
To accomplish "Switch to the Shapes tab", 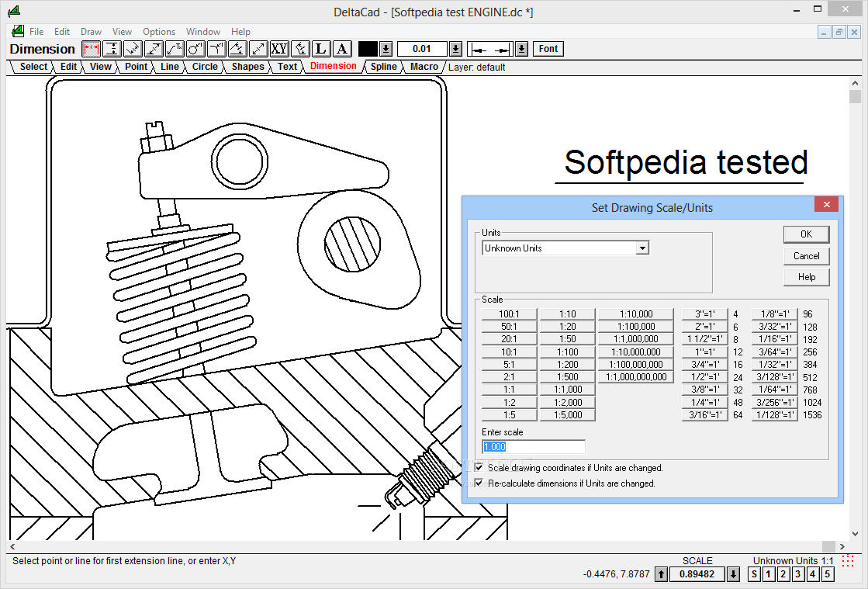I will coord(247,67).
